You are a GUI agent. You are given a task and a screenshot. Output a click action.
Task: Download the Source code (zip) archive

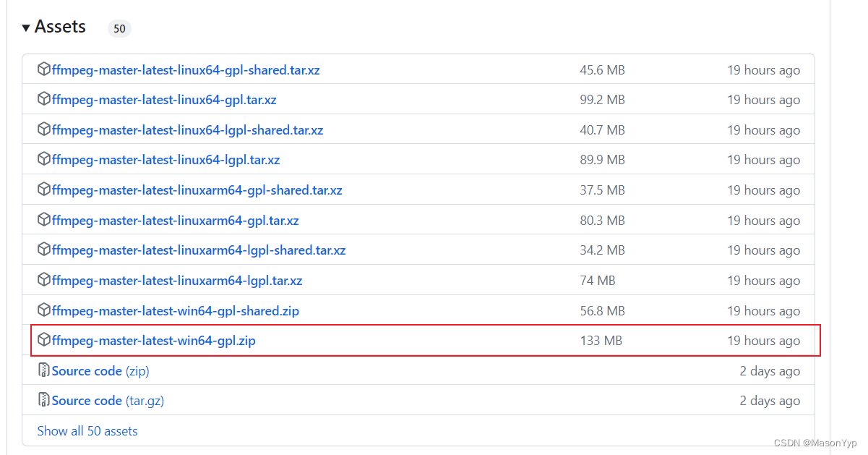(x=100, y=371)
